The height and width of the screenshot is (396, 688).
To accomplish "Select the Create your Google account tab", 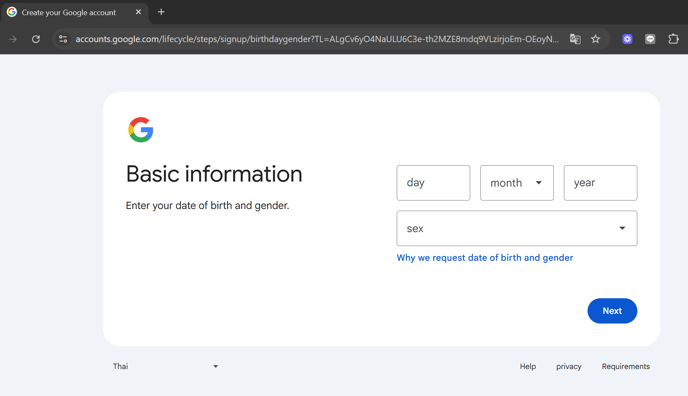I will tap(75, 12).
